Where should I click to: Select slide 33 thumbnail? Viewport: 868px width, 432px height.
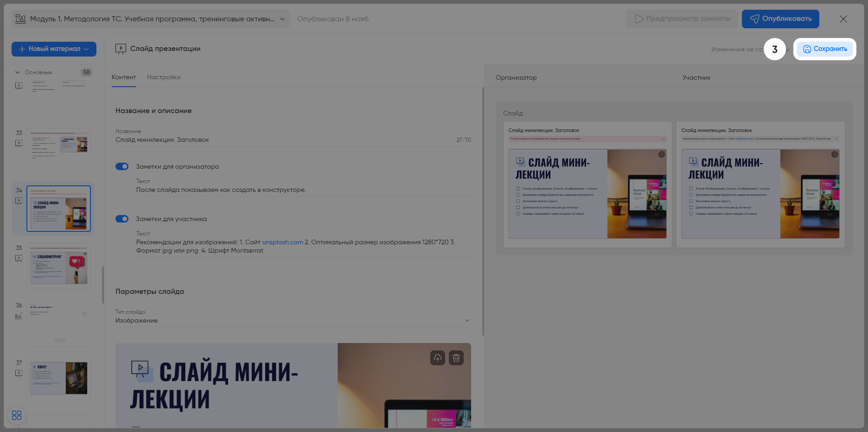point(58,151)
